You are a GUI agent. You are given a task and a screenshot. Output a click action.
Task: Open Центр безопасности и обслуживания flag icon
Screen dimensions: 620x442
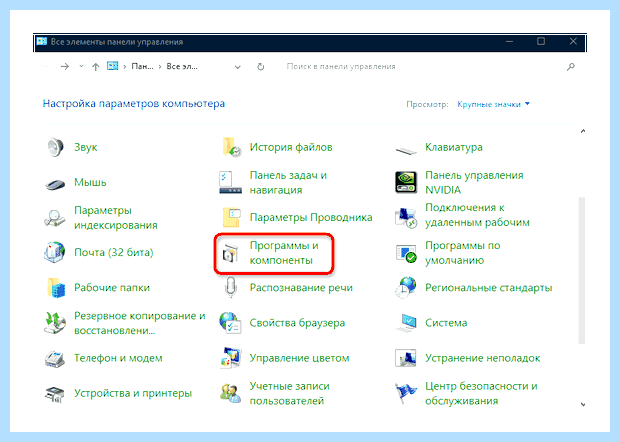(406, 394)
